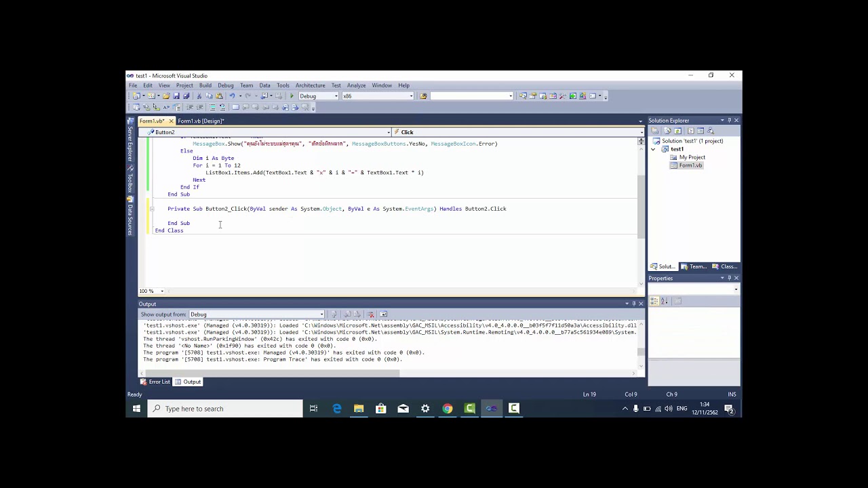Click the Paste clipboard icon

coord(219,96)
